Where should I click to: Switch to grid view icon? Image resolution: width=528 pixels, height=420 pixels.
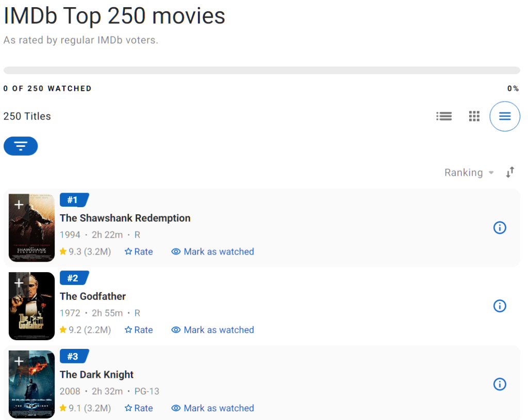tap(474, 116)
